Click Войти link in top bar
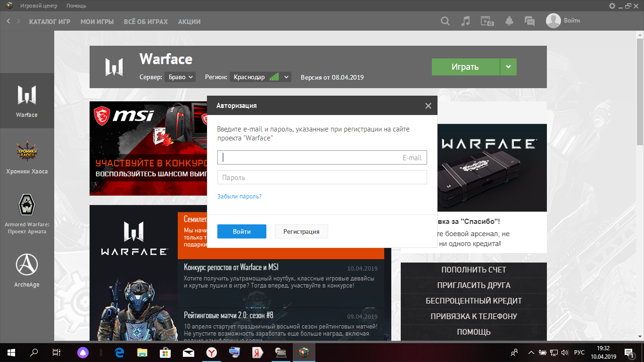 pyautogui.click(x=572, y=21)
